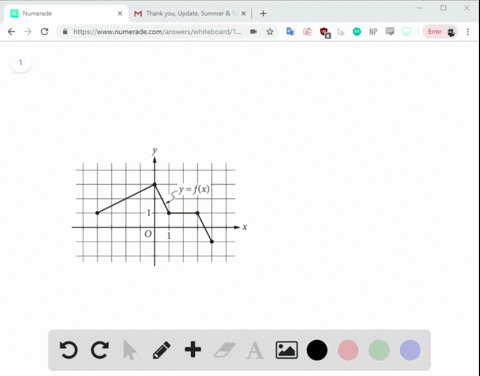This screenshot has width=480, height=376.
Task: Select the pointer selection tool
Action: [129, 350]
